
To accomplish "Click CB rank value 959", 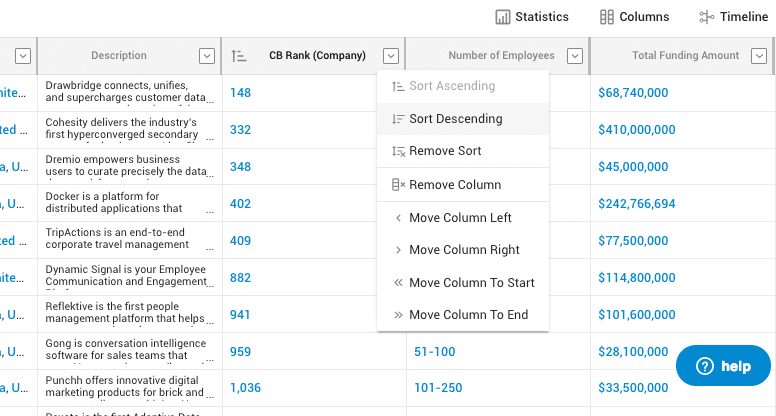I will 241,352.
